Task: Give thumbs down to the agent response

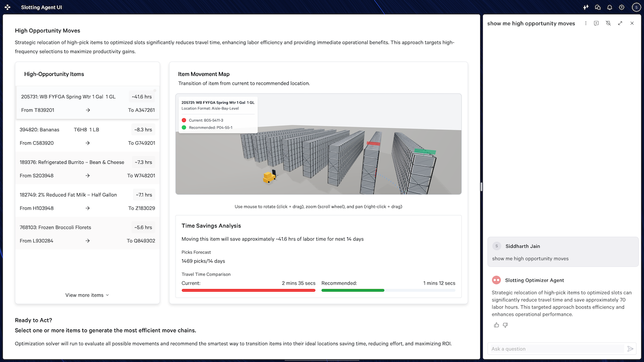Action: click(x=505, y=325)
